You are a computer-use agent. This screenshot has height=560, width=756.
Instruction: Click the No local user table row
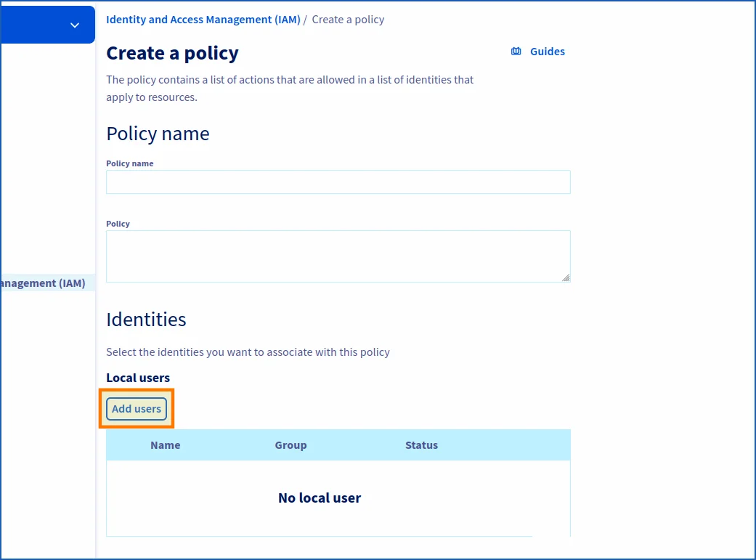[x=320, y=498]
